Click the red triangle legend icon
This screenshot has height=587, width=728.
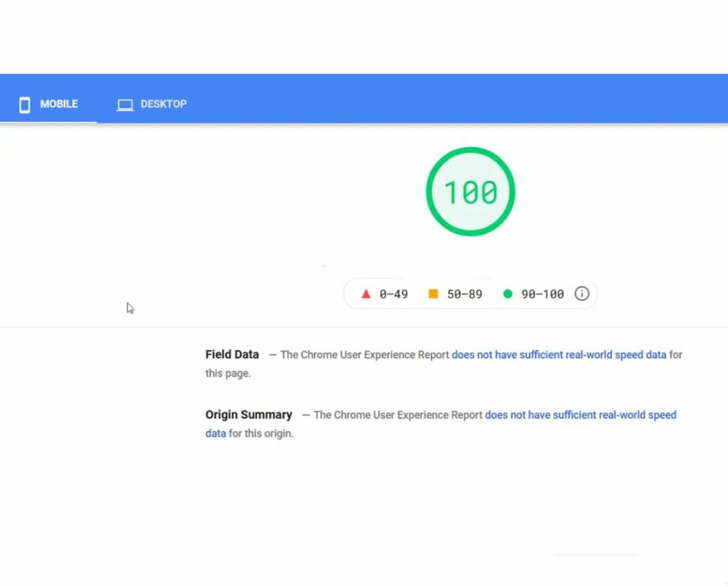tap(366, 294)
